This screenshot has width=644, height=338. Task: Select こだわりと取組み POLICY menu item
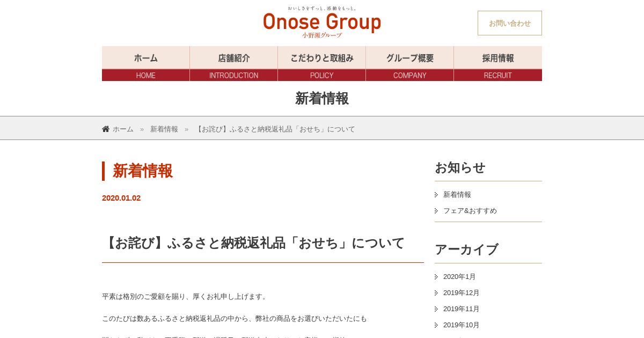tap(322, 63)
